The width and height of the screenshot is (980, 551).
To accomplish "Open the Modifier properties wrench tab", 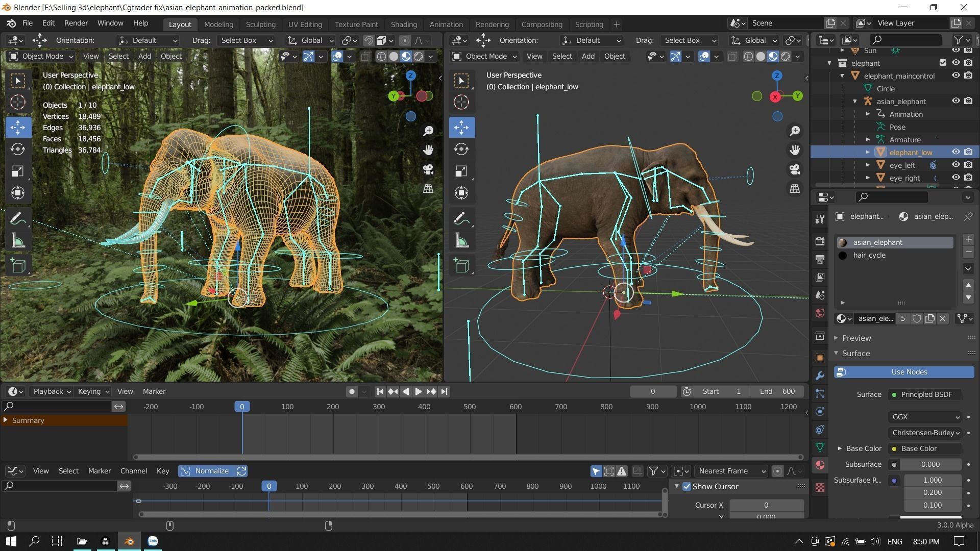I will [x=820, y=376].
